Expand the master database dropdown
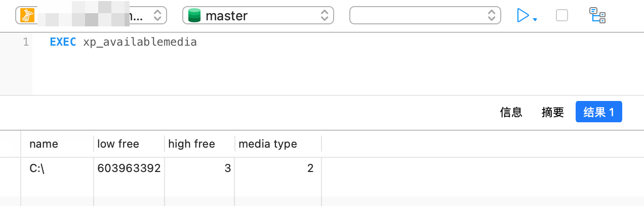Screen dimensions: 644x206 click(324, 16)
